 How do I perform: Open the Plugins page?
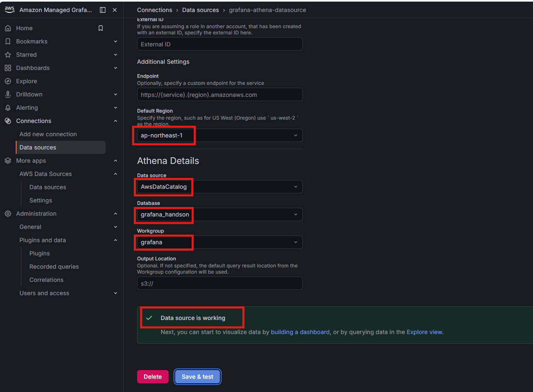click(x=39, y=253)
